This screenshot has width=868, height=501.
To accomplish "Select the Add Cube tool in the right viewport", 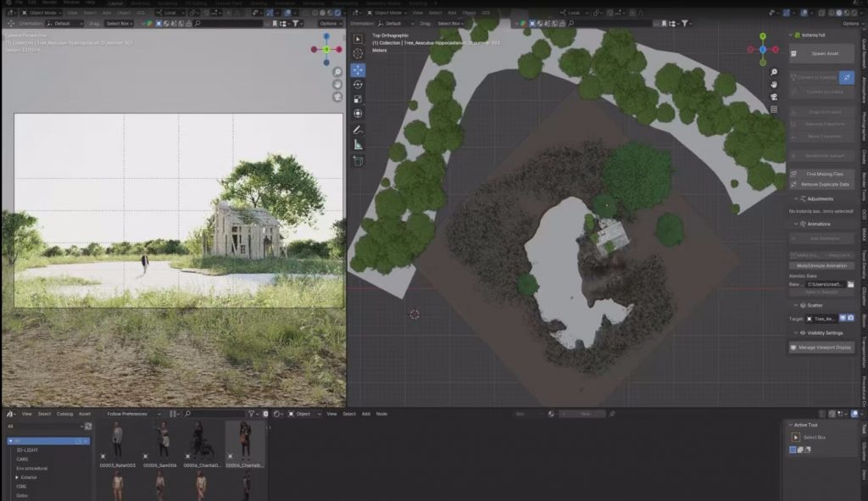I will click(359, 161).
